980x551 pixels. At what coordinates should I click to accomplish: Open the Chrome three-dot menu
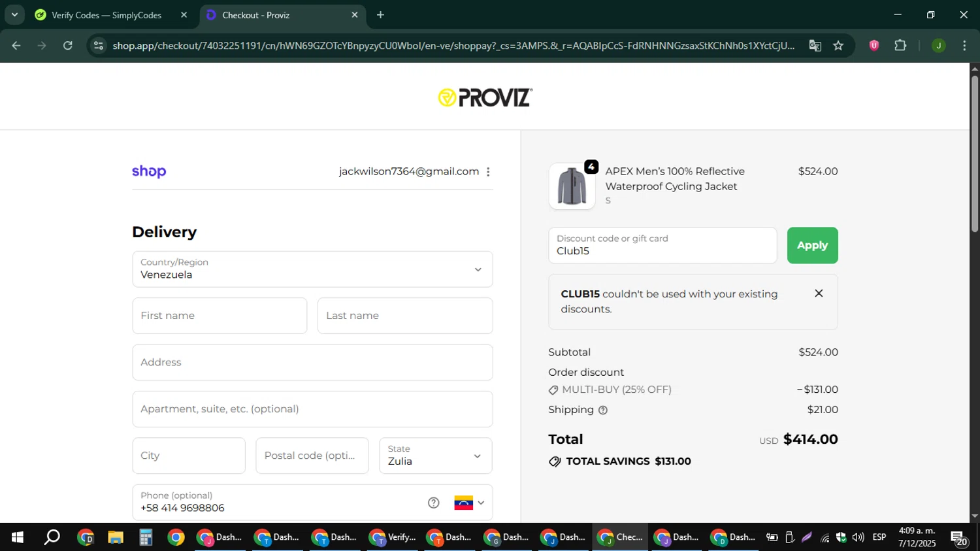click(964, 46)
